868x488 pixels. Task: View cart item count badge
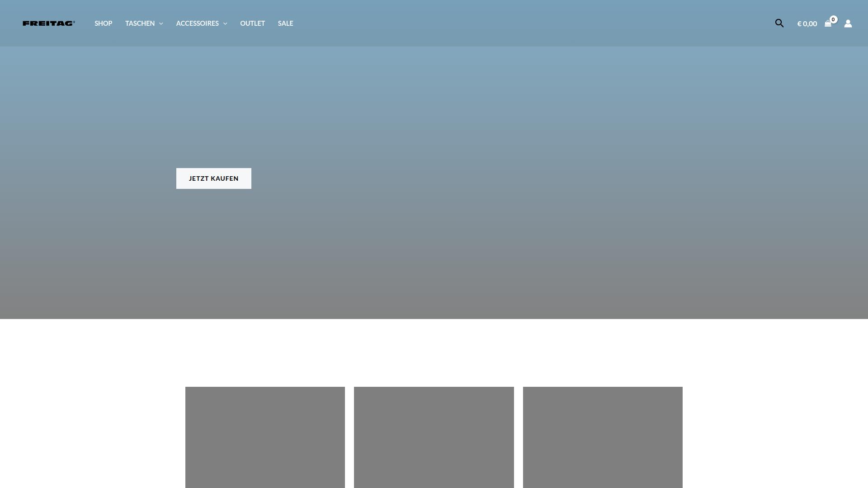833,20
